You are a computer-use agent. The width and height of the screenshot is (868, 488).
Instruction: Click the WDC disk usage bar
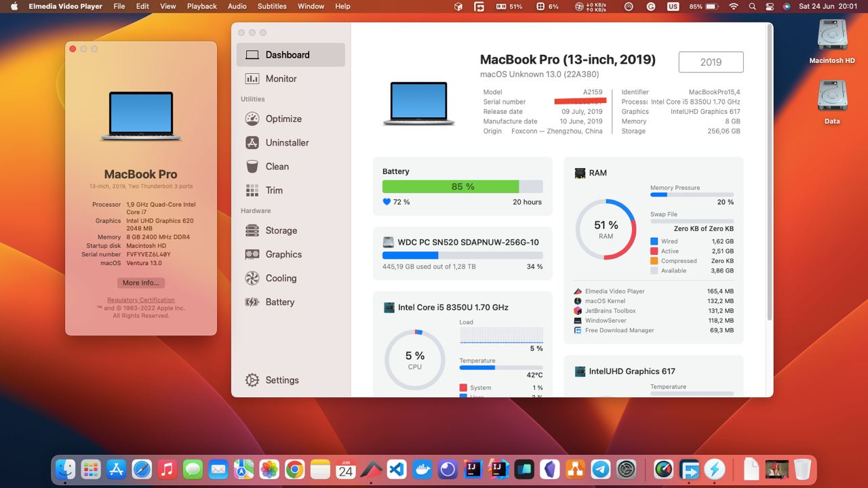(462, 256)
